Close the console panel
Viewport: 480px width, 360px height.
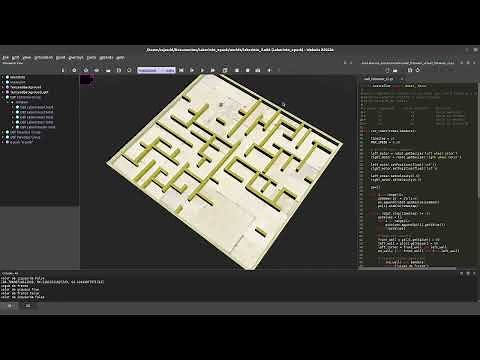(x=474, y=273)
